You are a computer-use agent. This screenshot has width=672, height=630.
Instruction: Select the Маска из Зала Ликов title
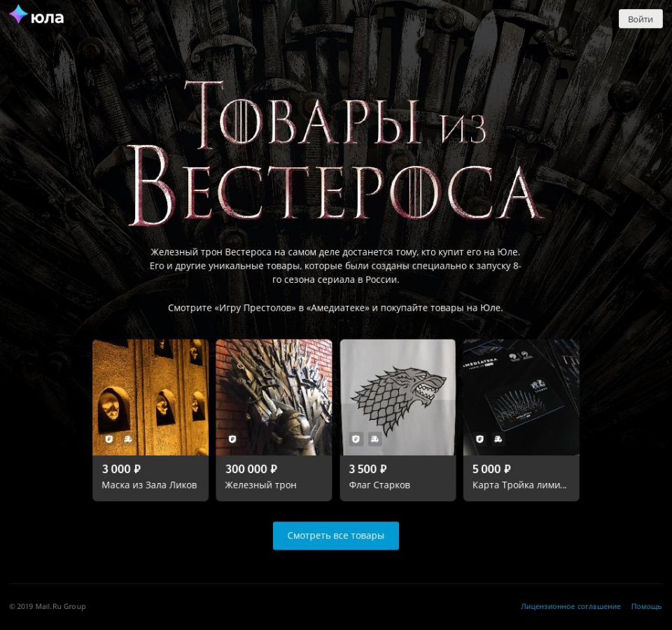(149, 485)
